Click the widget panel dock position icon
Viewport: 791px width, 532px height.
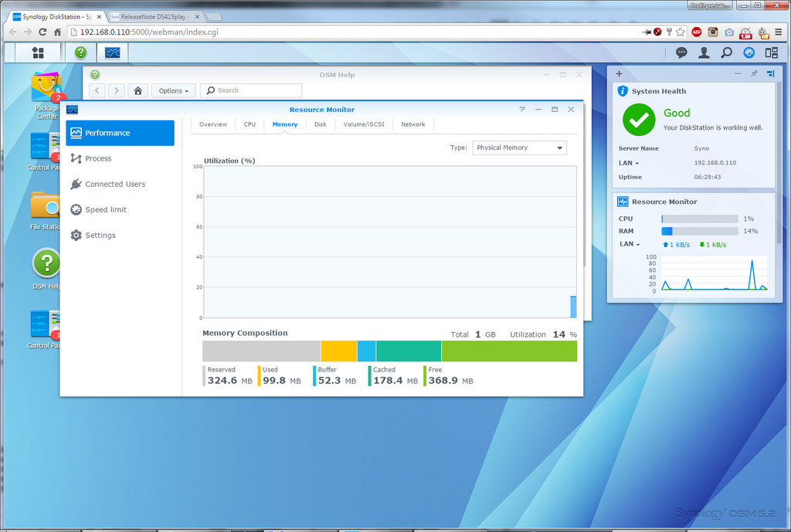(x=770, y=73)
